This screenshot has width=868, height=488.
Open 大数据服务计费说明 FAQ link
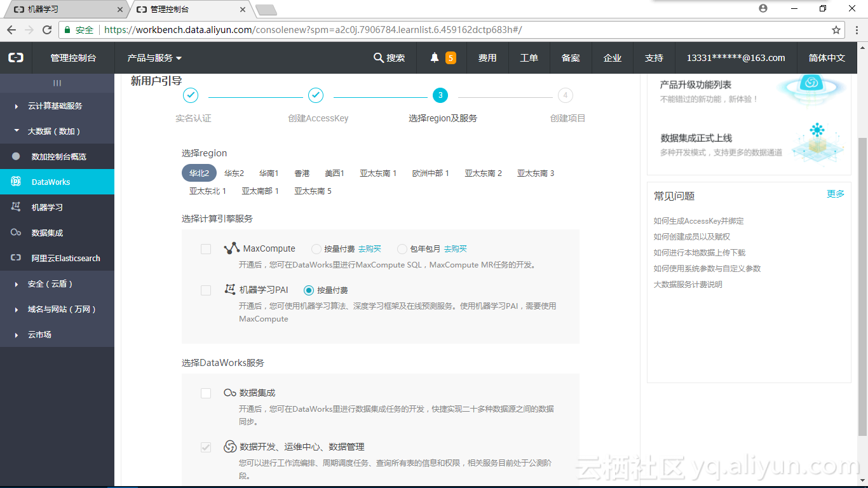[x=688, y=285]
